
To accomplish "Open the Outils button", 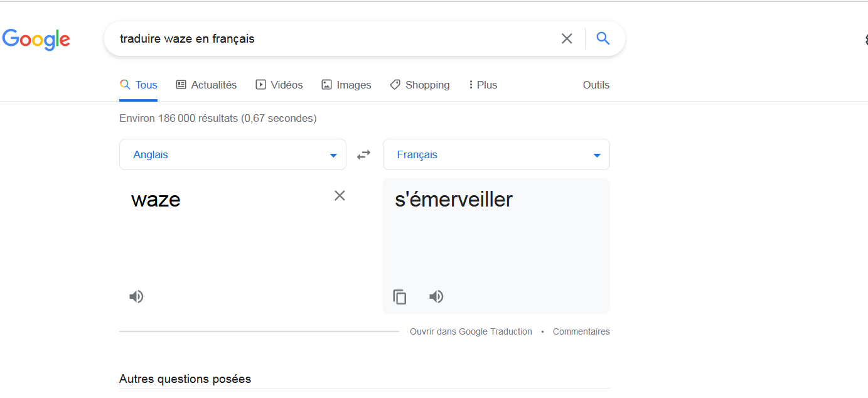I will [596, 85].
